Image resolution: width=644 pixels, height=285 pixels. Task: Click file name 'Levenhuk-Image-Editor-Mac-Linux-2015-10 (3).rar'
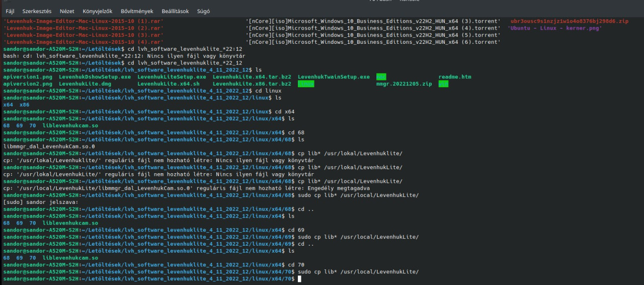pos(83,35)
